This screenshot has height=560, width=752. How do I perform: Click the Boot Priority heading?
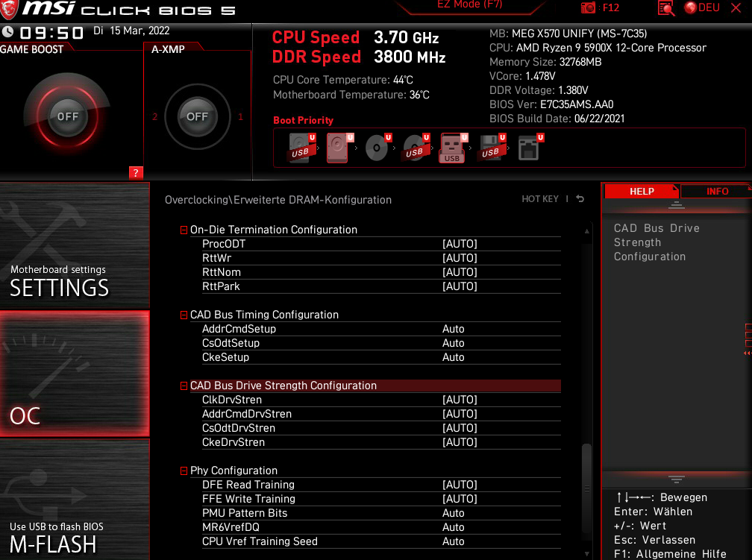click(x=303, y=120)
